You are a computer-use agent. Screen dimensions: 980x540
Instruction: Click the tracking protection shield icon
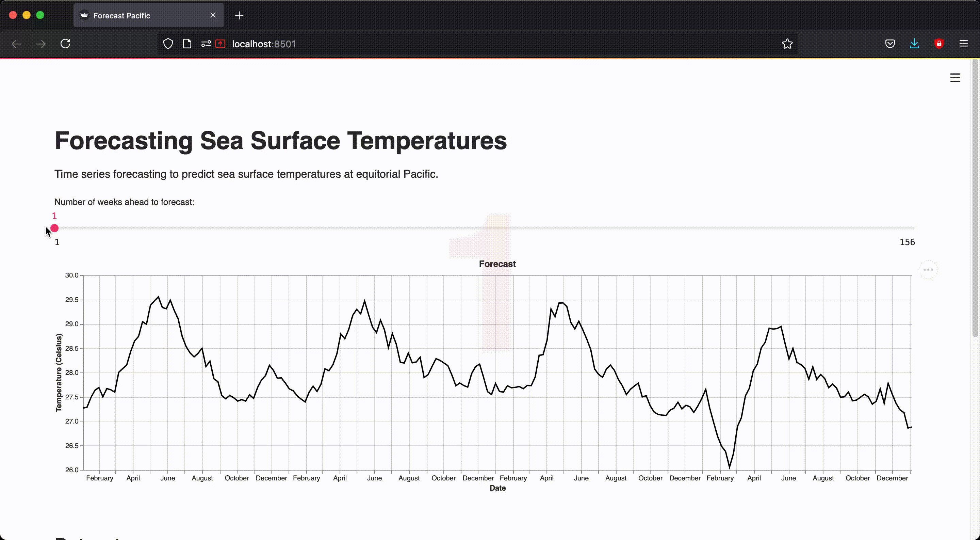pyautogui.click(x=168, y=44)
